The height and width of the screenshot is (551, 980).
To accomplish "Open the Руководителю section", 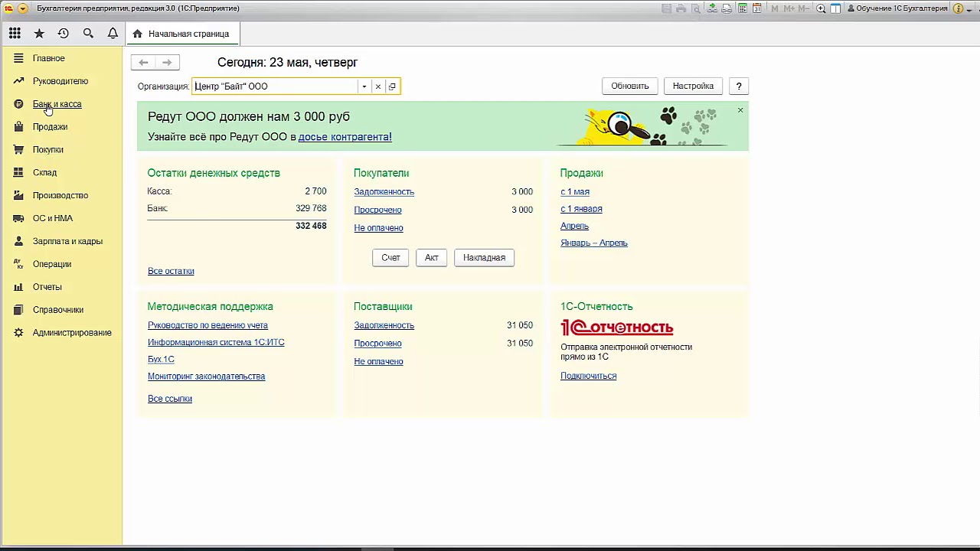I will (x=60, y=81).
